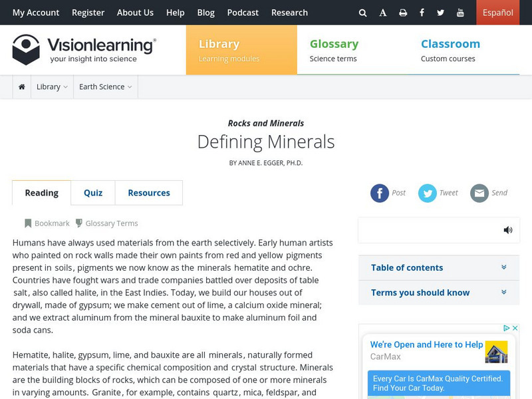
Task: Click the 'Every Car Is CarMax Quality Certified' banner
Action: point(439,384)
